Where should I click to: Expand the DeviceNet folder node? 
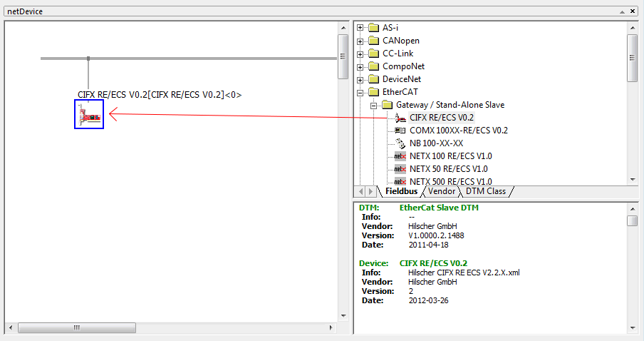pyautogui.click(x=360, y=80)
